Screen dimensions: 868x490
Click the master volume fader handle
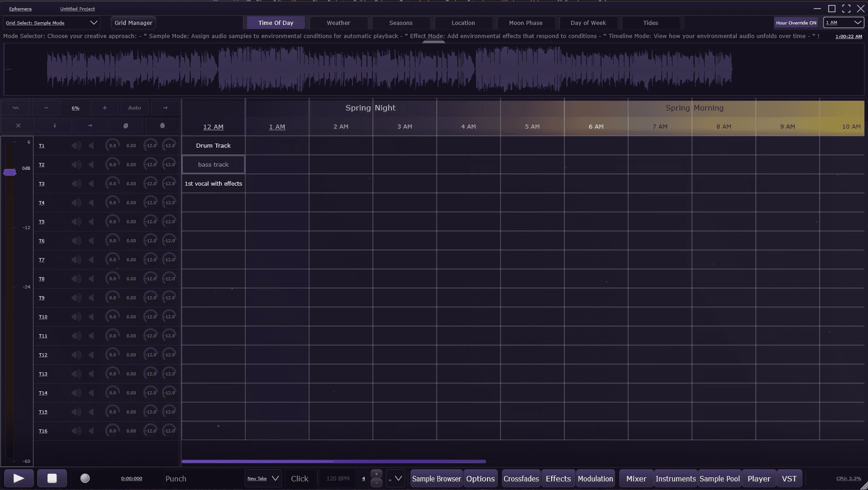[x=10, y=172]
